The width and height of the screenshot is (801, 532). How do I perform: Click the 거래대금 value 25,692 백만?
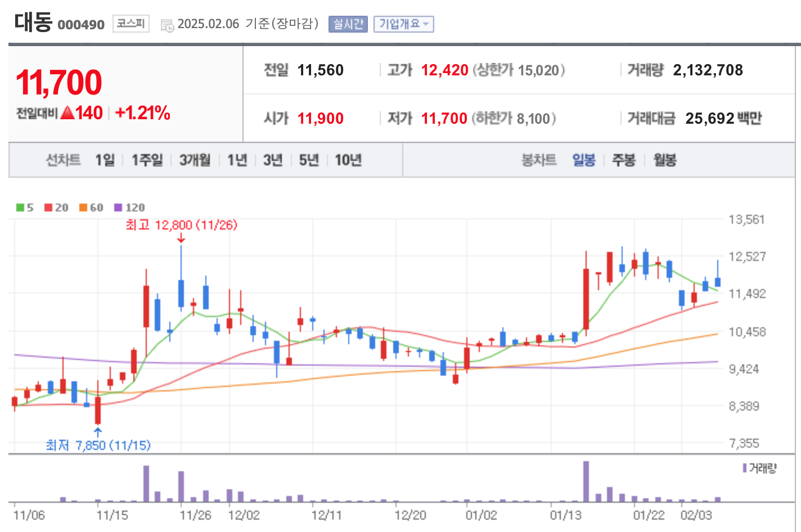[x=723, y=119]
